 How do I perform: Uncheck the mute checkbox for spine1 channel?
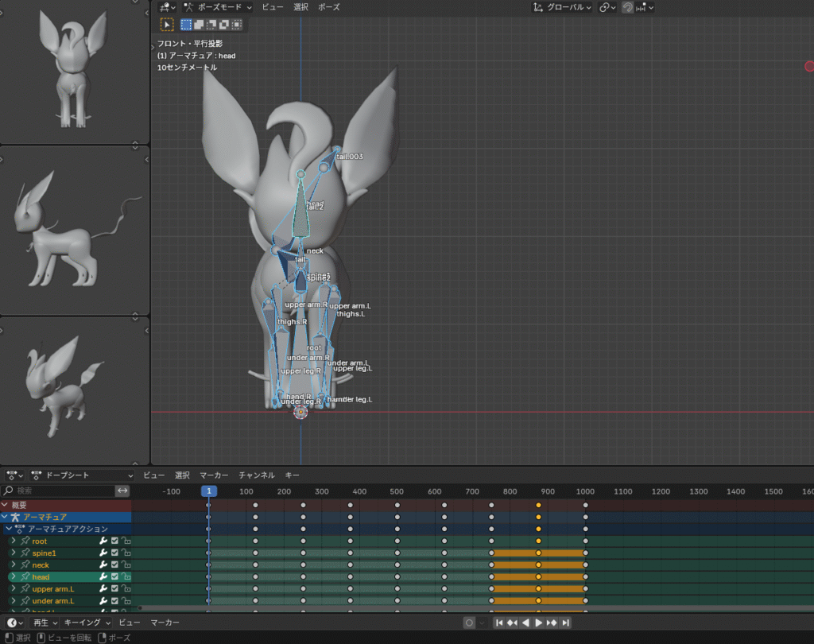114,553
